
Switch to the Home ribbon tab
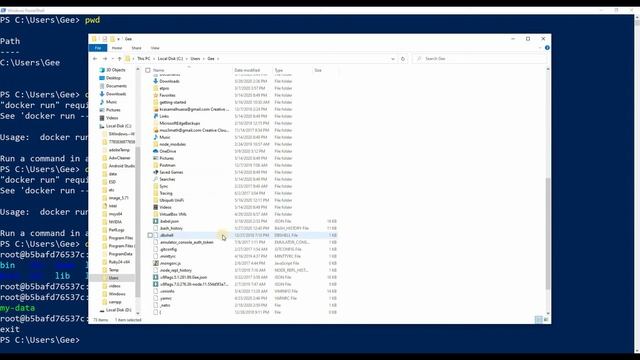pyautogui.click(x=117, y=48)
